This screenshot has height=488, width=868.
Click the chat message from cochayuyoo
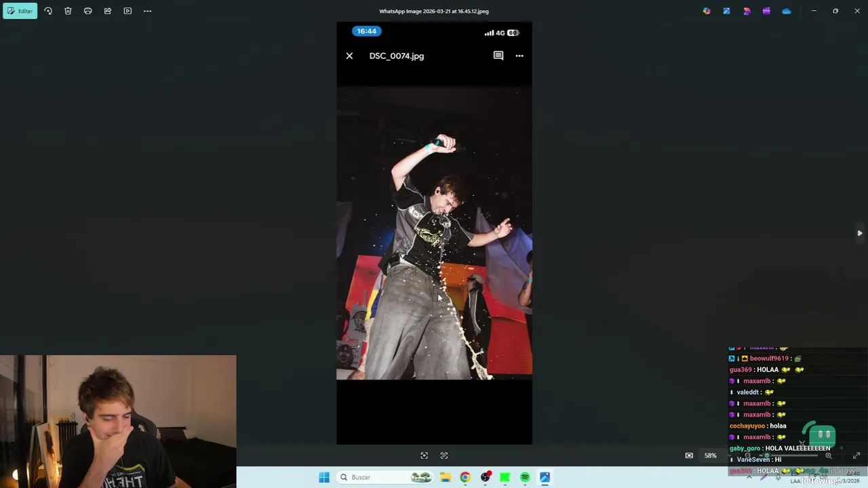[x=758, y=426]
